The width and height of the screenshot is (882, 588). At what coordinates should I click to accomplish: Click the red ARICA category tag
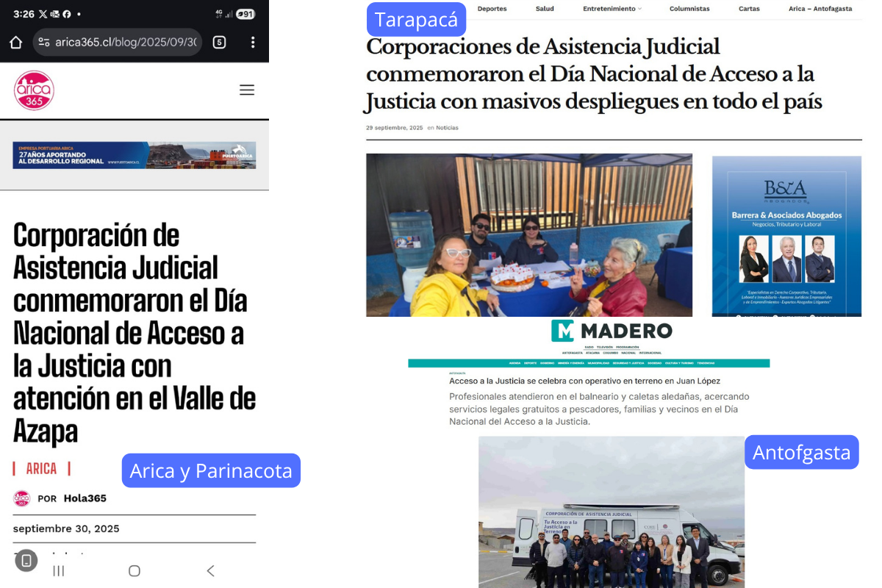pyautogui.click(x=42, y=467)
